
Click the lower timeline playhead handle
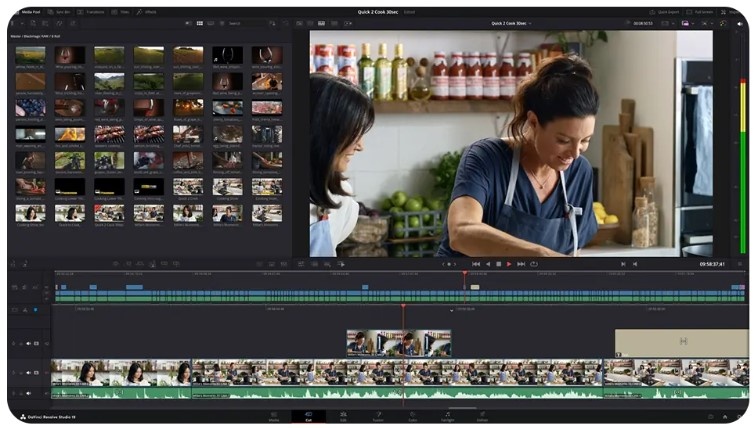(403, 306)
